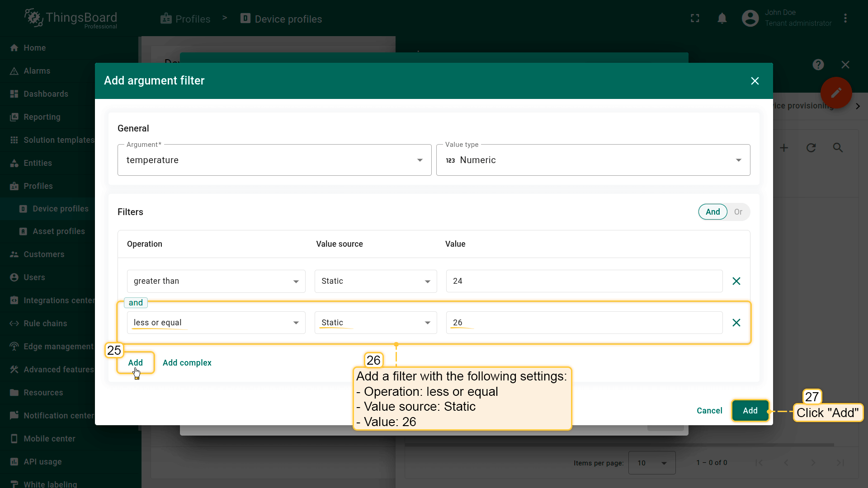
Task: Open the notifications bell
Action: [722, 19]
